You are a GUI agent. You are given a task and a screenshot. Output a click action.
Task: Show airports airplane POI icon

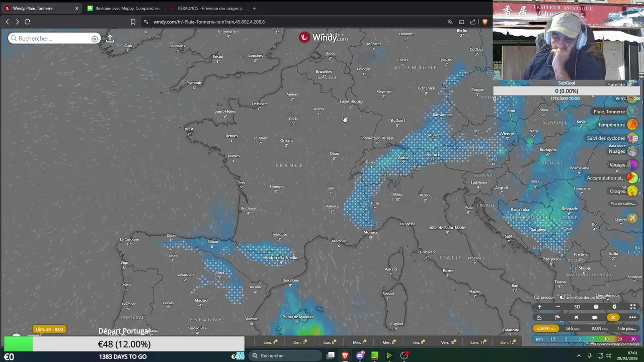(576, 317)
